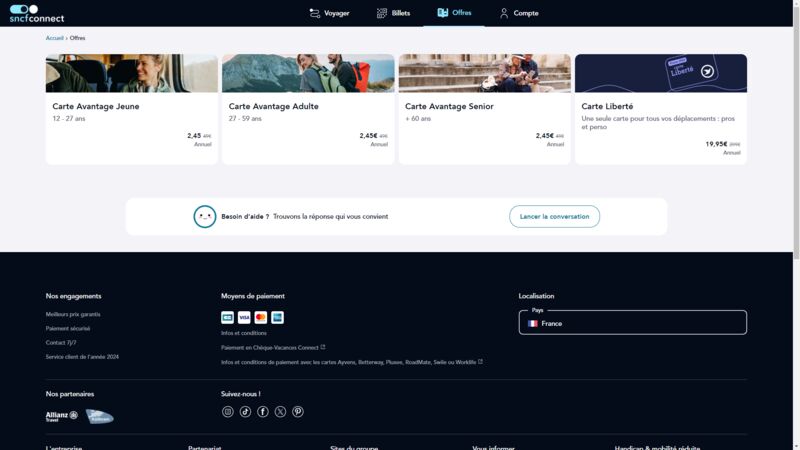Viewport: 800px width, 450px height.
Task: Click the chatbot face icon
Action: [205, 217]
